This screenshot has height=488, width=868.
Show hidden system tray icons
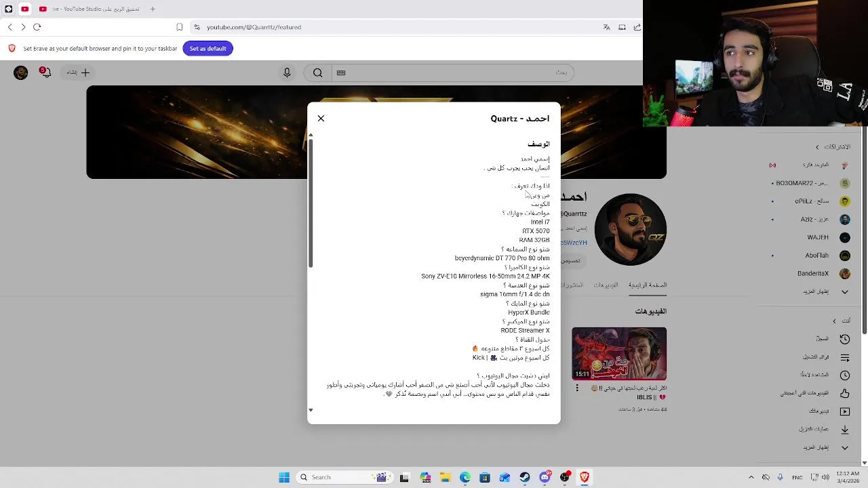click(751, 477)
